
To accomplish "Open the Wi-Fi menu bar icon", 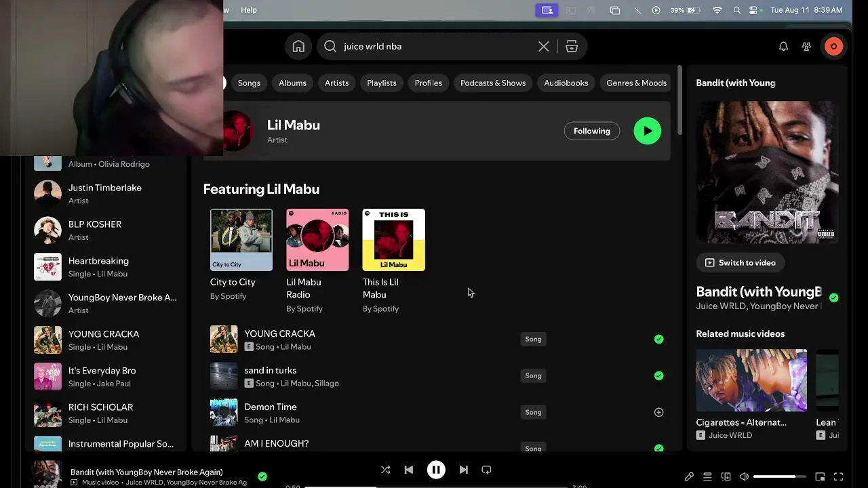I will pyautogui.click(x=717, y=10).
